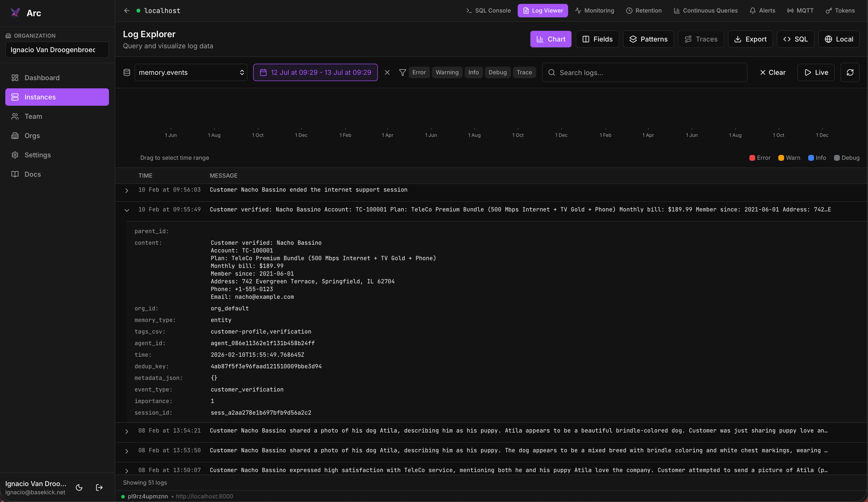Toggle the Local timezone button
The width and height of the screenshot is (868, 502).
click(839, 39)
